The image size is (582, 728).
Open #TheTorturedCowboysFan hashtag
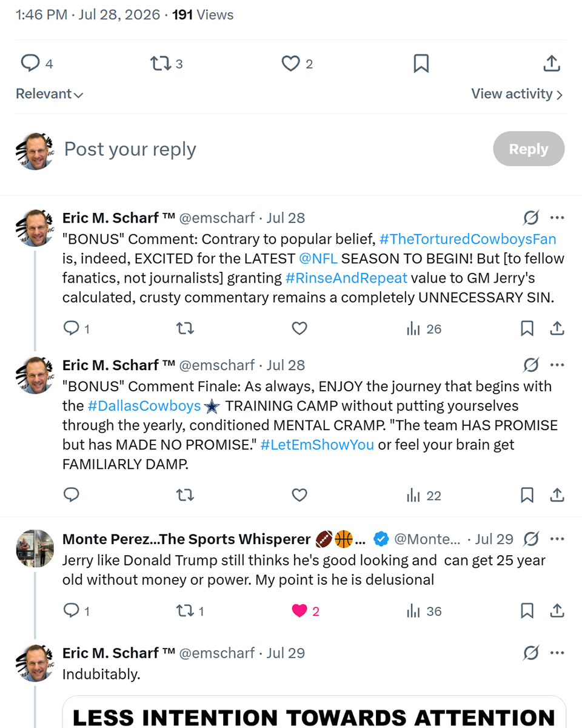pyautogui.click(x=467, y=238)
